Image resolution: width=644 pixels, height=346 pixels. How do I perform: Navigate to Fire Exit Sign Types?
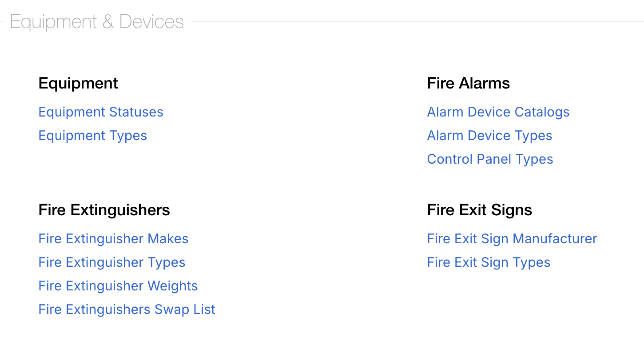point(489,262)
